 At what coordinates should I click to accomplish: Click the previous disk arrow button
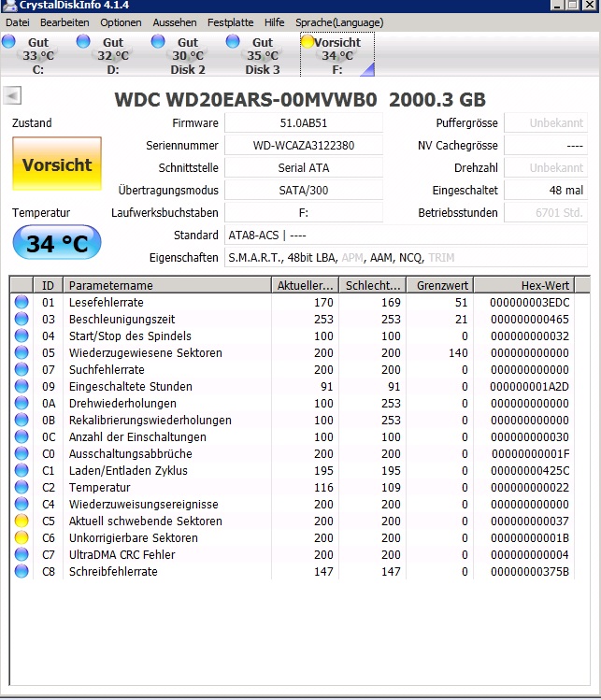coord(12,95)
